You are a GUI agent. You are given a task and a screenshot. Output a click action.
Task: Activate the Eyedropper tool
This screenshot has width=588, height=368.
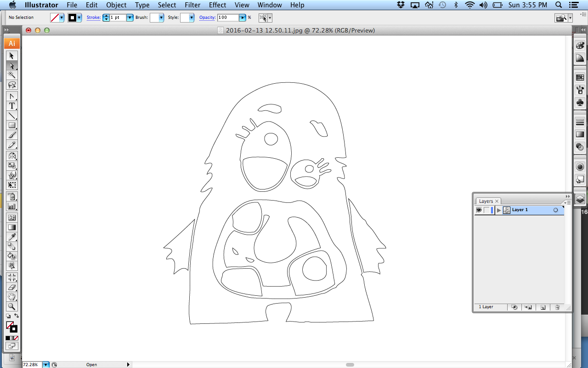(12, 237)
